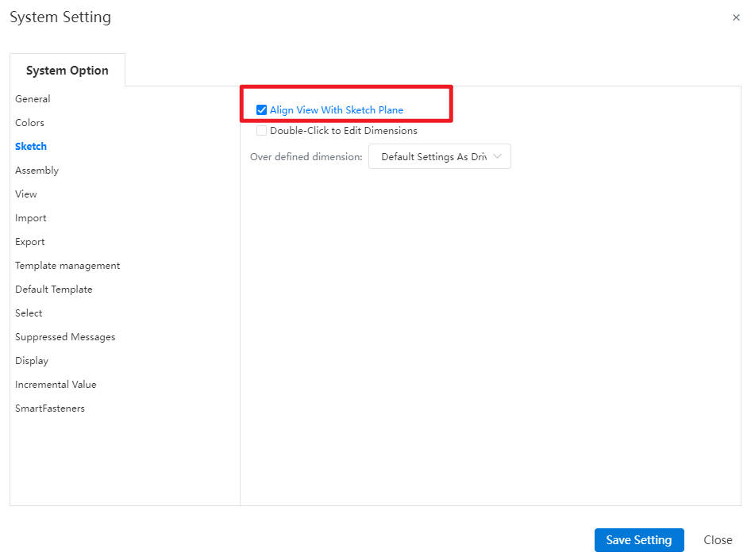Open SmartFasteners settings
This screenshot has width=751, height=560.
50,408
